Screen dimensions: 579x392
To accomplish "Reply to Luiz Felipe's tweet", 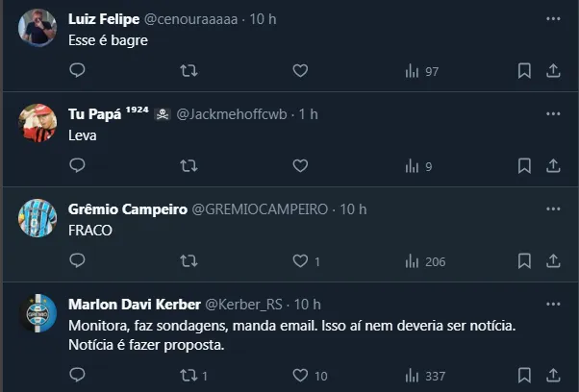I will 78,71.
